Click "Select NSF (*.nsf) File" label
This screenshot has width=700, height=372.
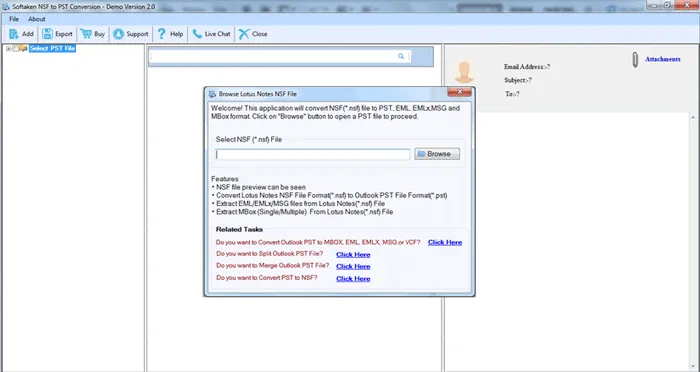coord(249,139)
